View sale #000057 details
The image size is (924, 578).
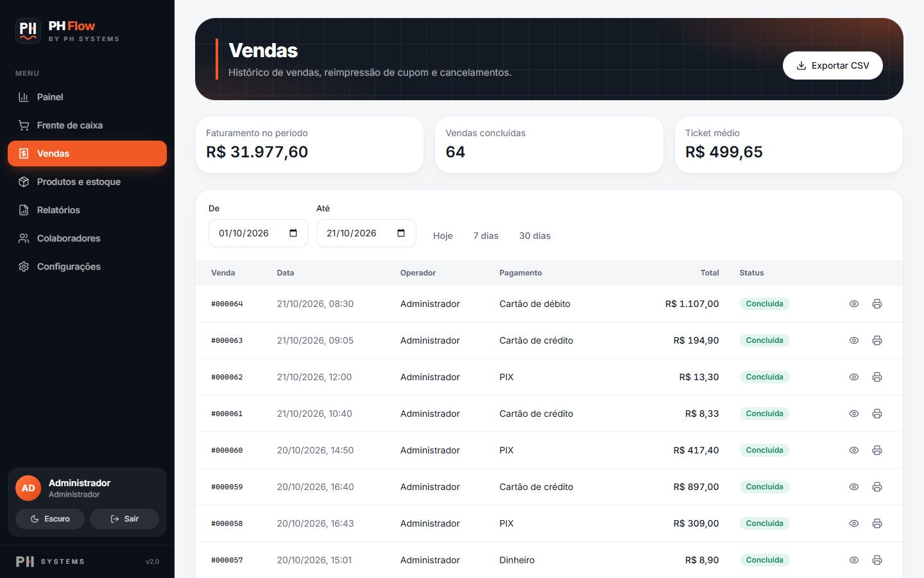tap(854, 560)
